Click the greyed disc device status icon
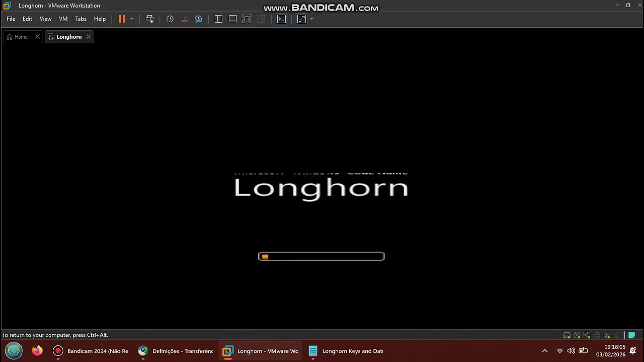Screen dimensions: 644x362 pos(616,335)
